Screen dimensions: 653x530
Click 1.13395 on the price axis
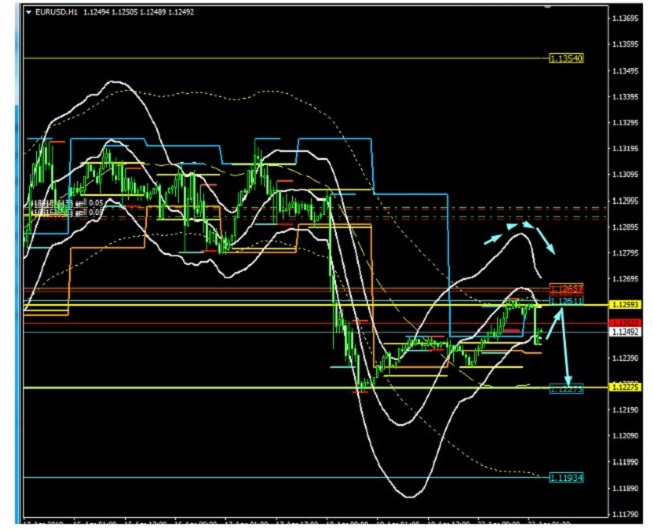click(626, 97)
